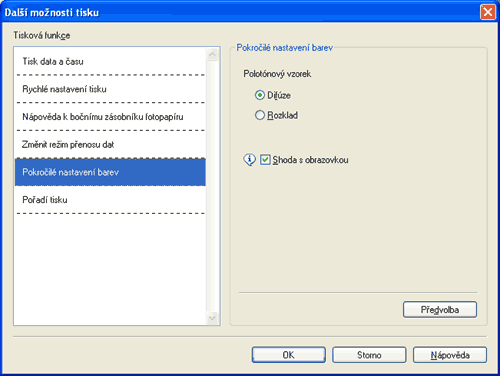Cancel with the Storno button
The height and width of the screenshot is (376, 500).
pos(369,355)
